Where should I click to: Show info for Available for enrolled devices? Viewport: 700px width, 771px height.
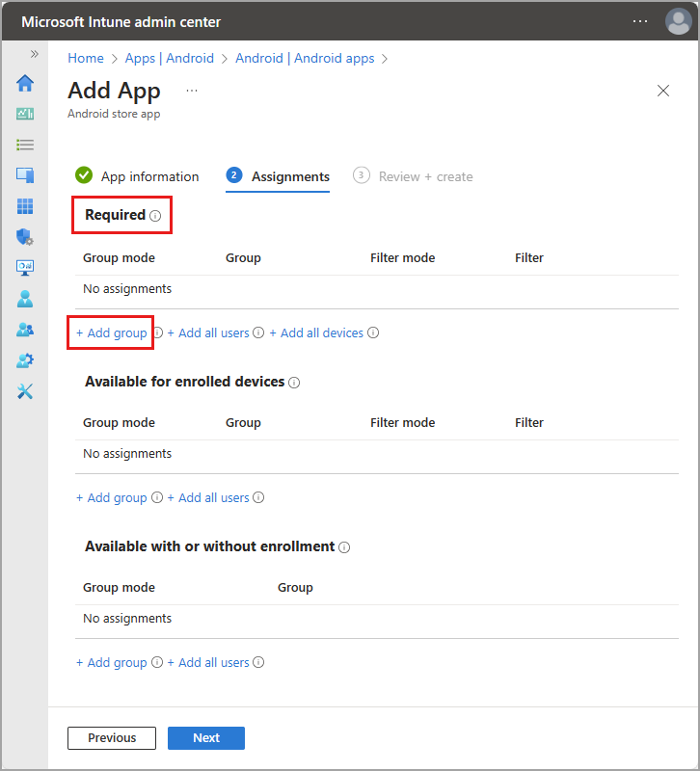[x=294, y=382]
